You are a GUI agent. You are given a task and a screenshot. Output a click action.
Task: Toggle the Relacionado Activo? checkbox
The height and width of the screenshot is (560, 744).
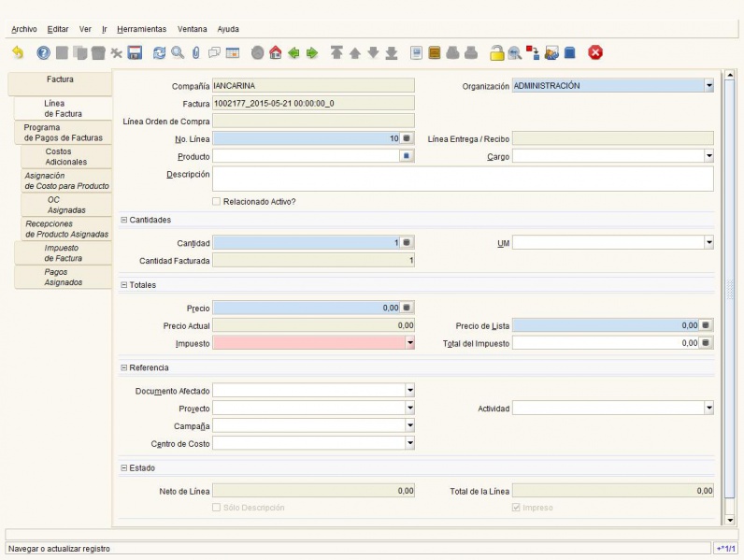click(x=216, y=202)
